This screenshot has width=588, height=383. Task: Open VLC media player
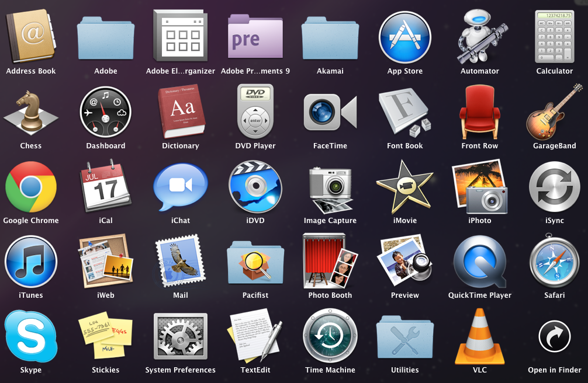point(480,336)
